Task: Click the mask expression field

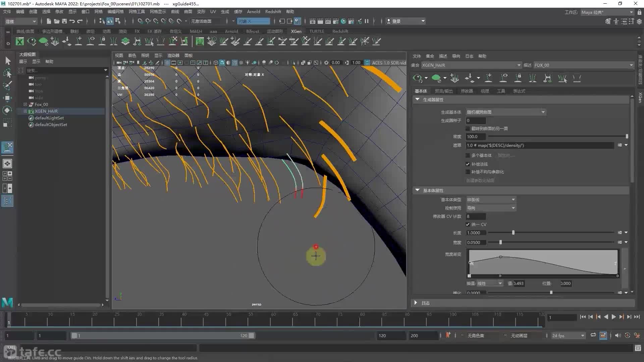Action: pyautogui.click(x=540, y=145)
